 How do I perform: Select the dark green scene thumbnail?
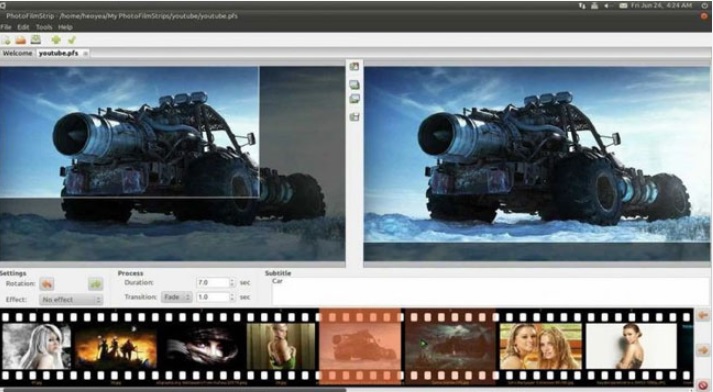pos(450,346)
